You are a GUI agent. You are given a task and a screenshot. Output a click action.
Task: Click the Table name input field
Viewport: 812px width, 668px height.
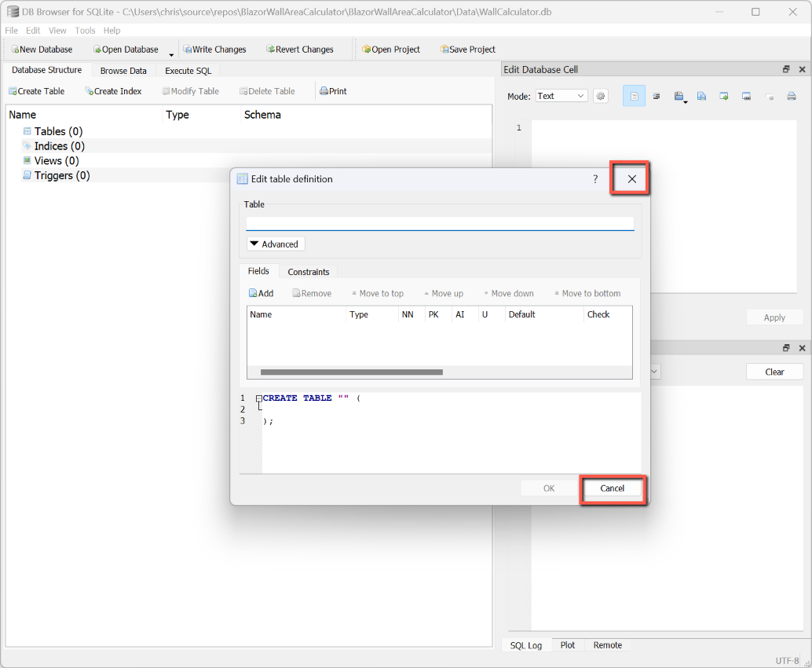pos(440,222)
